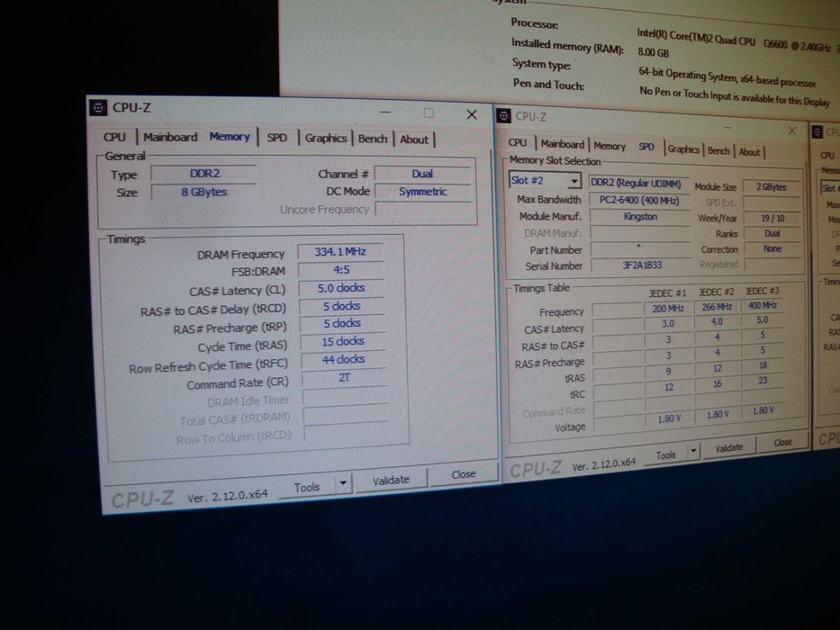
Task: Open the SPD tab in the left CPU-Z window
Action: coord(277,138)
